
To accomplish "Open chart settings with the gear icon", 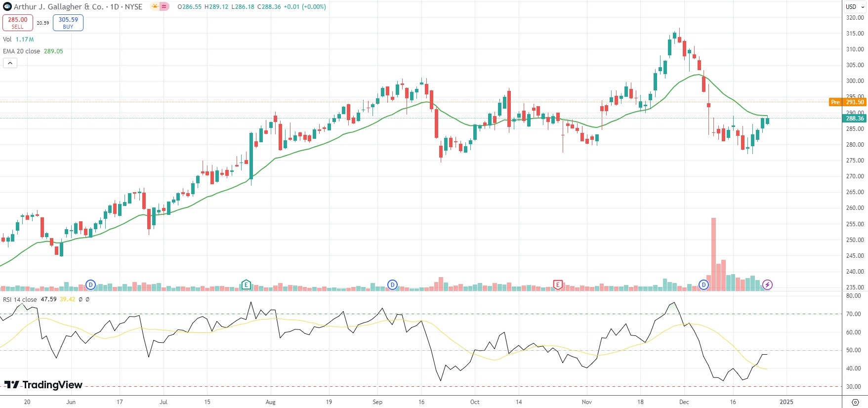I will (x=855, y=402).
